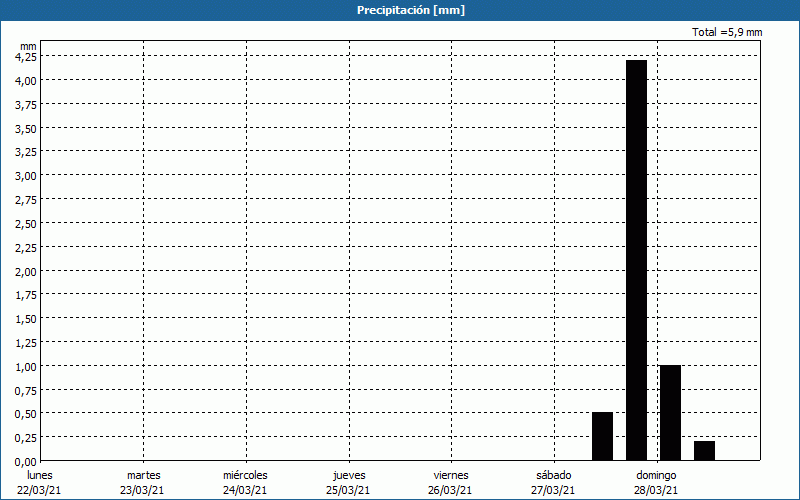Click the 3,00 y-axis value
The height and width of the screenshot is (500, 800).
pyautogui.click(x=26, y=176)
